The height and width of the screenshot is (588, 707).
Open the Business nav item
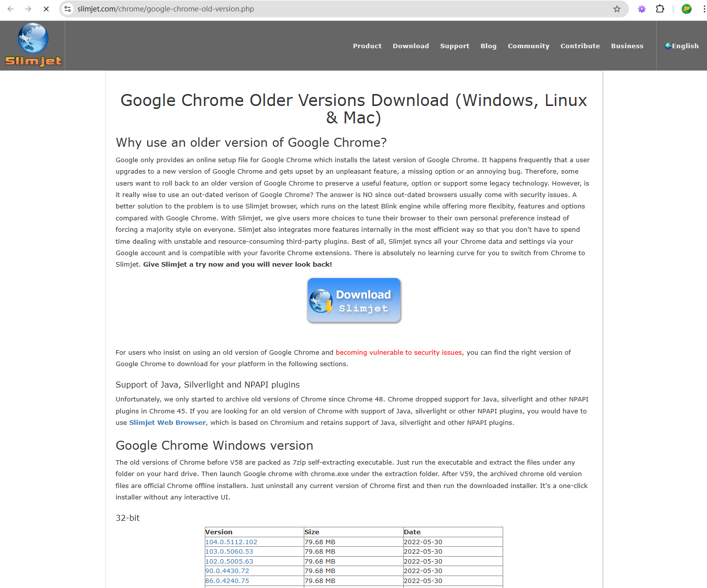[627, 46]
